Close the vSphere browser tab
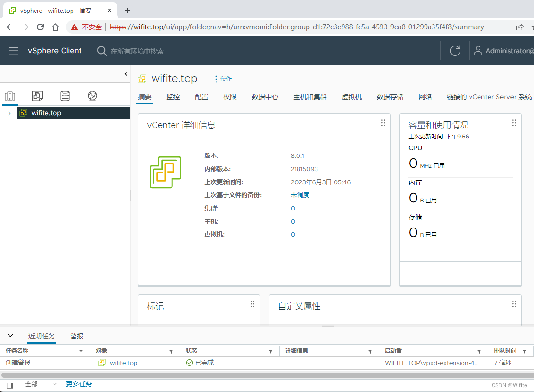 (109, 10)
